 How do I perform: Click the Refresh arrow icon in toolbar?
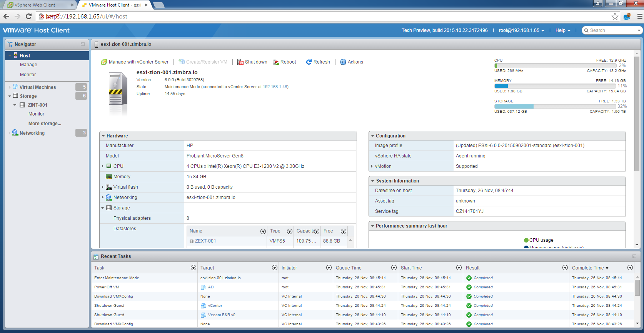(309, 62)
